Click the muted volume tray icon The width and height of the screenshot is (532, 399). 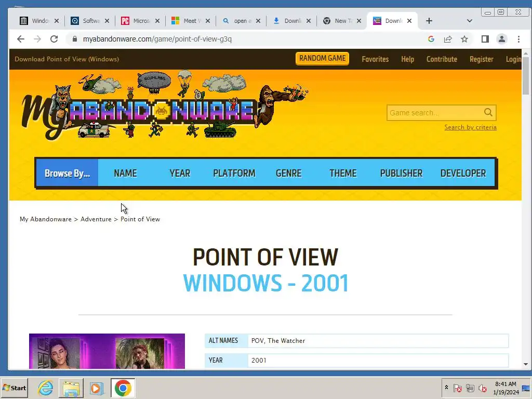(x=482, y=388)
